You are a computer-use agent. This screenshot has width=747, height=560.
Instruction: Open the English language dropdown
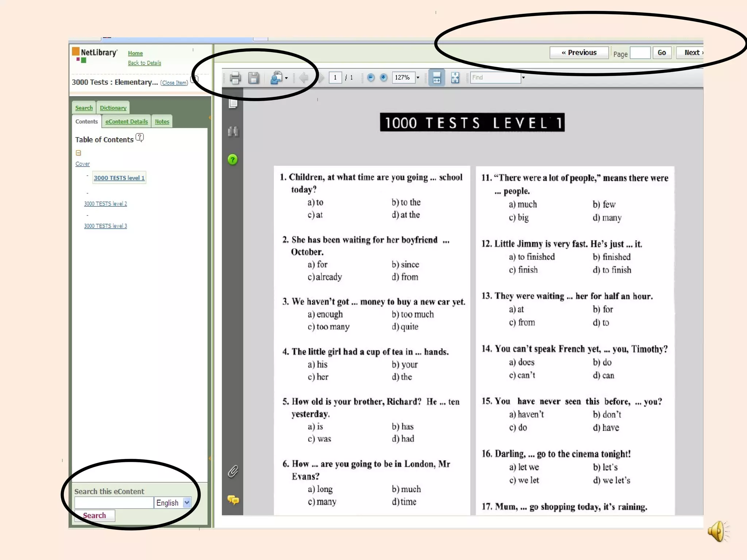point(186,502)
